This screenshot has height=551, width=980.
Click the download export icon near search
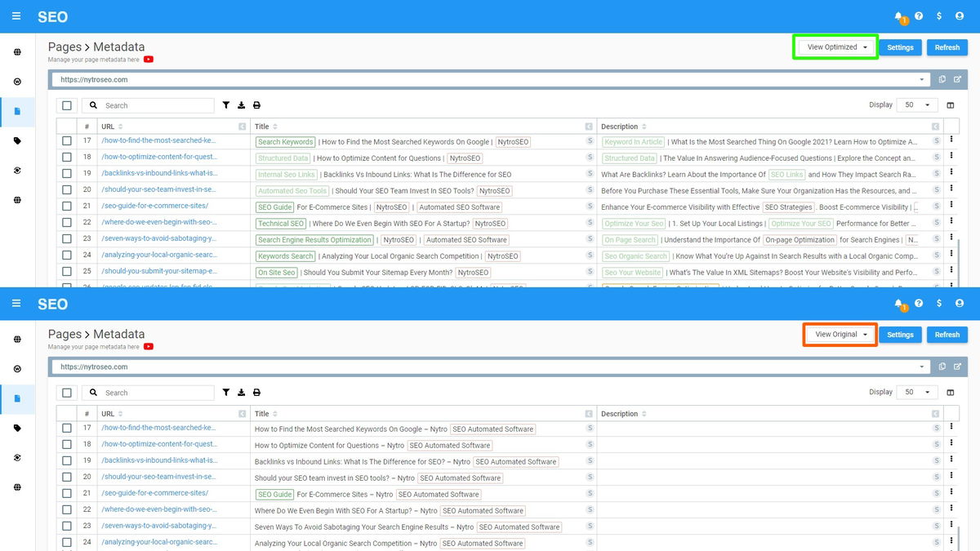pos(242,104)
